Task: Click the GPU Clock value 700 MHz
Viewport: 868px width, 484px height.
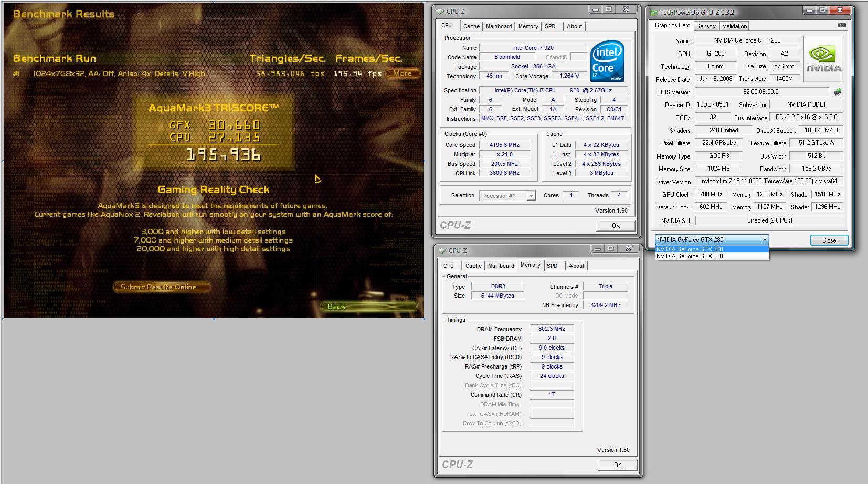Action: pos(711,194)
